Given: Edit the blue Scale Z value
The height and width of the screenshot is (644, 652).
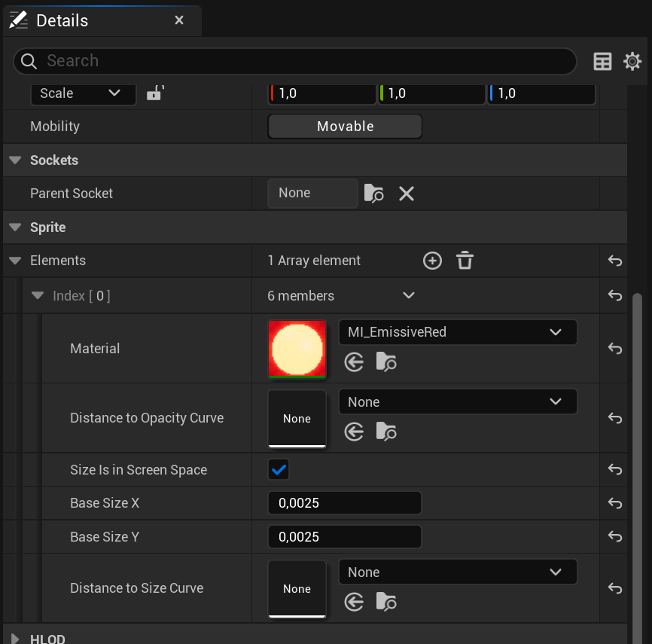Looking at the screenshot, I should pyautogui.click(x=541, y=93).
